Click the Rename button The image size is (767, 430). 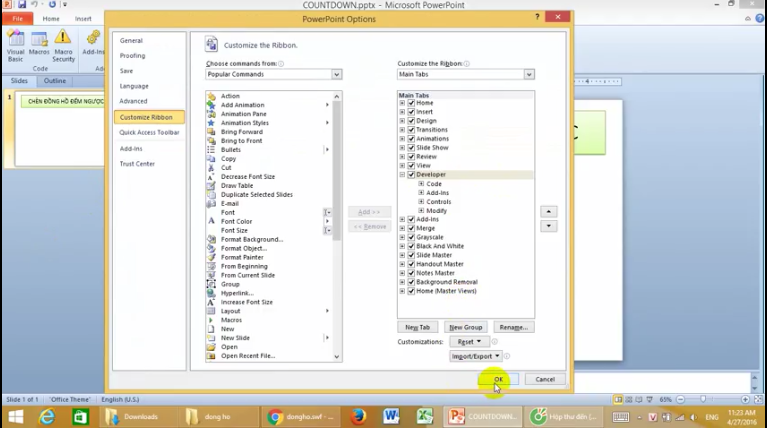point(513,327)
